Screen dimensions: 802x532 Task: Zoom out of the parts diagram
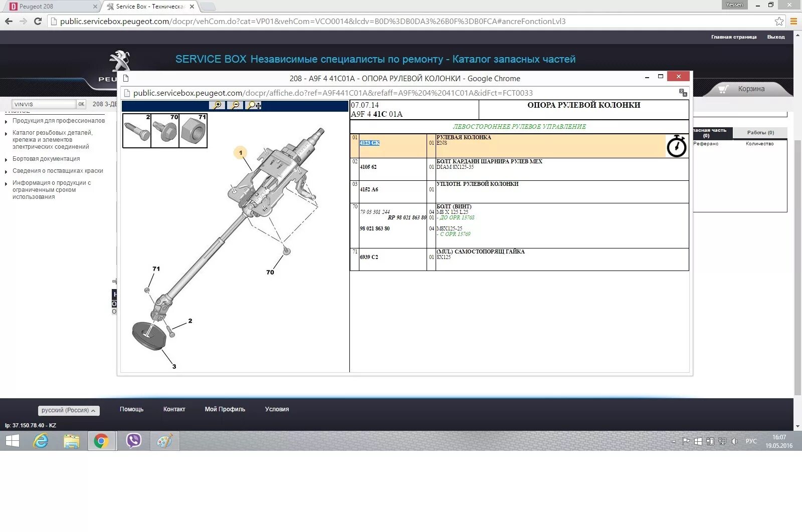[235, 105]
